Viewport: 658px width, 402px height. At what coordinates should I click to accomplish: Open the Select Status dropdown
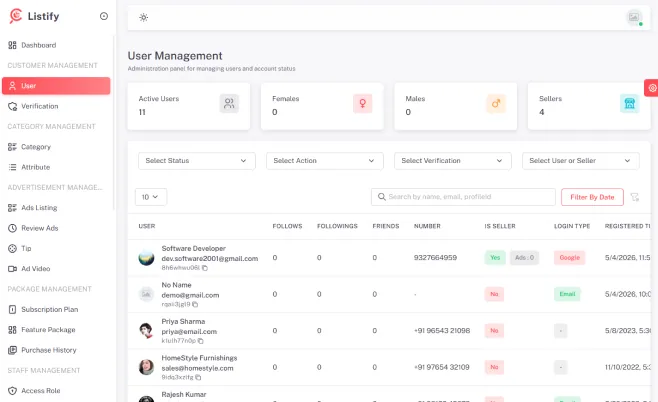click(x=197, y=161)
